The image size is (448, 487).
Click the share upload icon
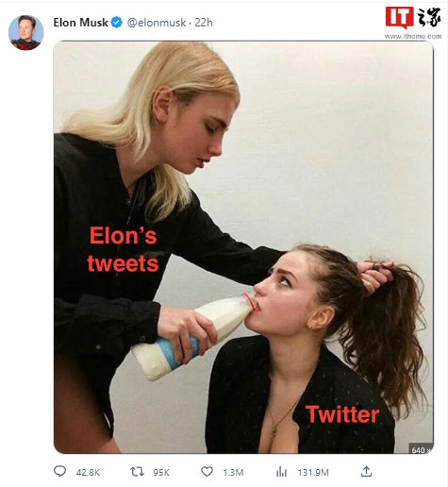(x=366, y=471)
